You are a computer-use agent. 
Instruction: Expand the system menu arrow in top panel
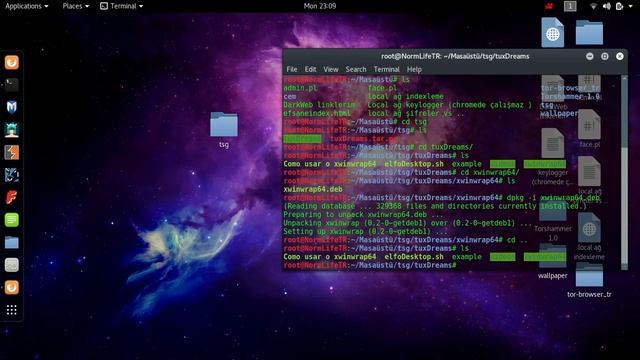pyautogui.click(x=631, y=6)
